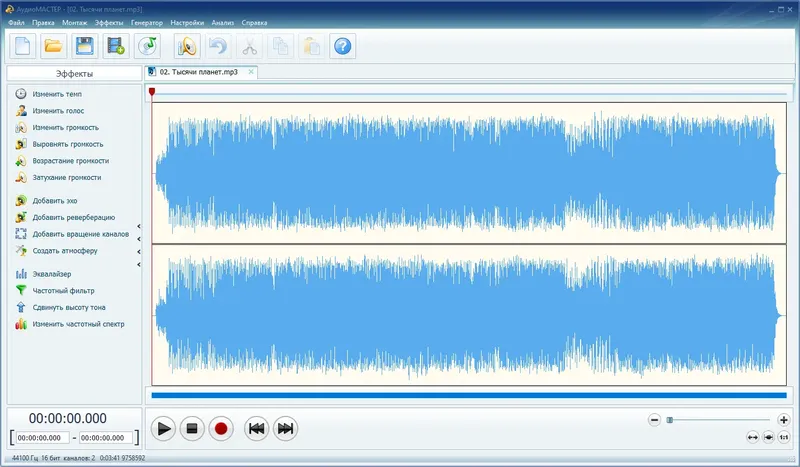
Task: Click the extract audio from video icon
Action: 116,46
